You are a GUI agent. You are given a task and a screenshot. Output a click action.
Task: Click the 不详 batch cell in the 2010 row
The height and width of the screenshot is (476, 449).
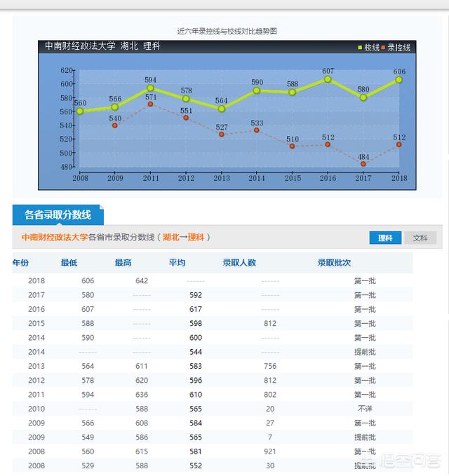pos(365,409)
